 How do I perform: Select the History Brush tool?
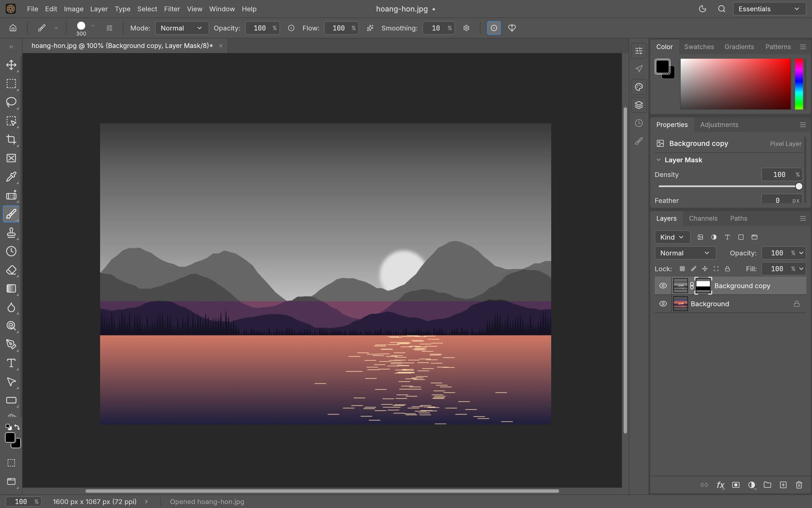click(11, 251)
